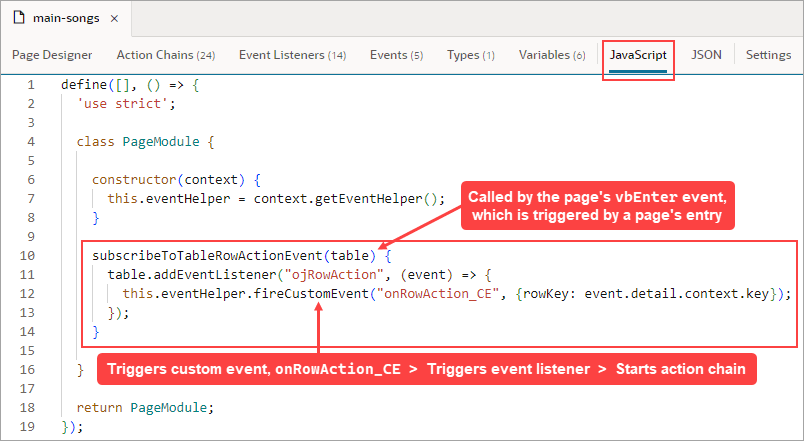Close the main-songs tab
The image size is (804, 441).
tap(114, 18)
